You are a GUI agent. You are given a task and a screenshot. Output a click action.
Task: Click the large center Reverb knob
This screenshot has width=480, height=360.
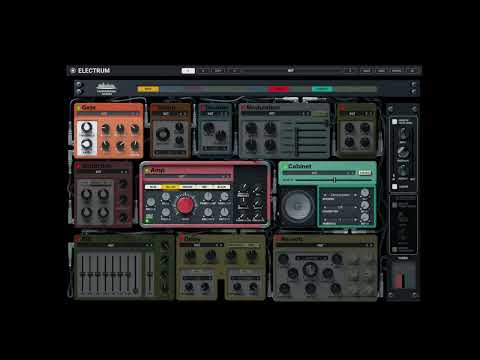(310, 269)
